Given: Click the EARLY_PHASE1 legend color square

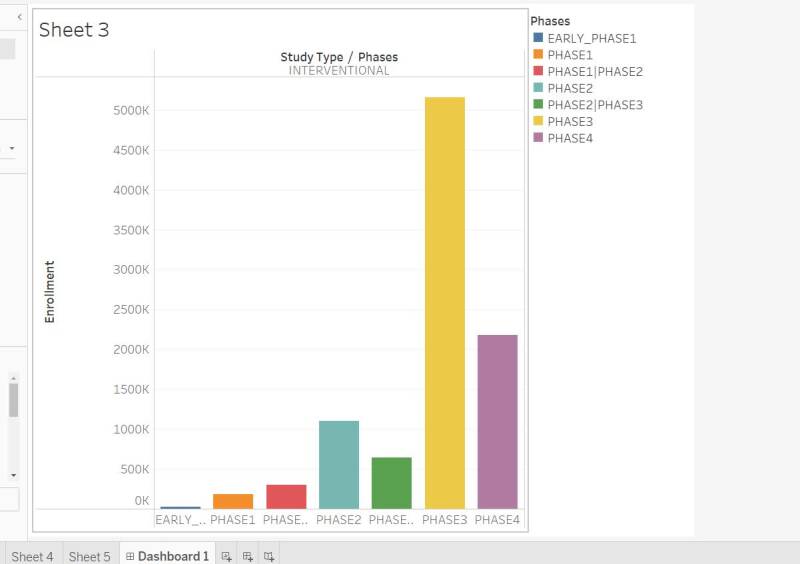Looking at the screenshot, I should pyautogui.click(x=538, y=39).
